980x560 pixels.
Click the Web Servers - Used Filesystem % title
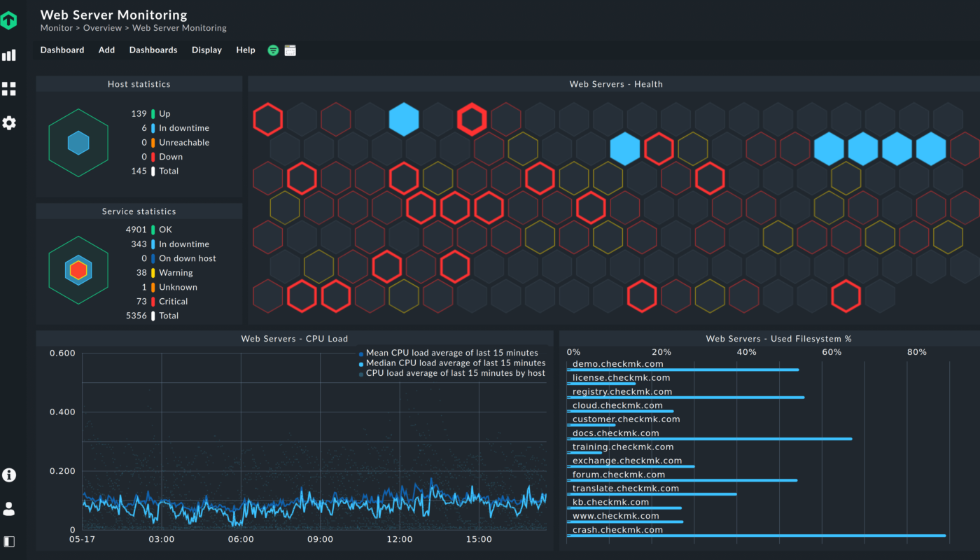(x=778, y=339)
